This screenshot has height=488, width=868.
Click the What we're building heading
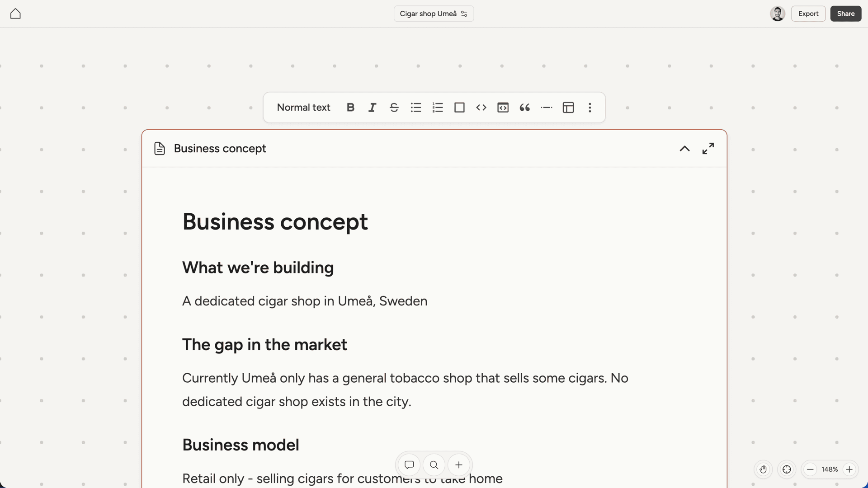258,267
